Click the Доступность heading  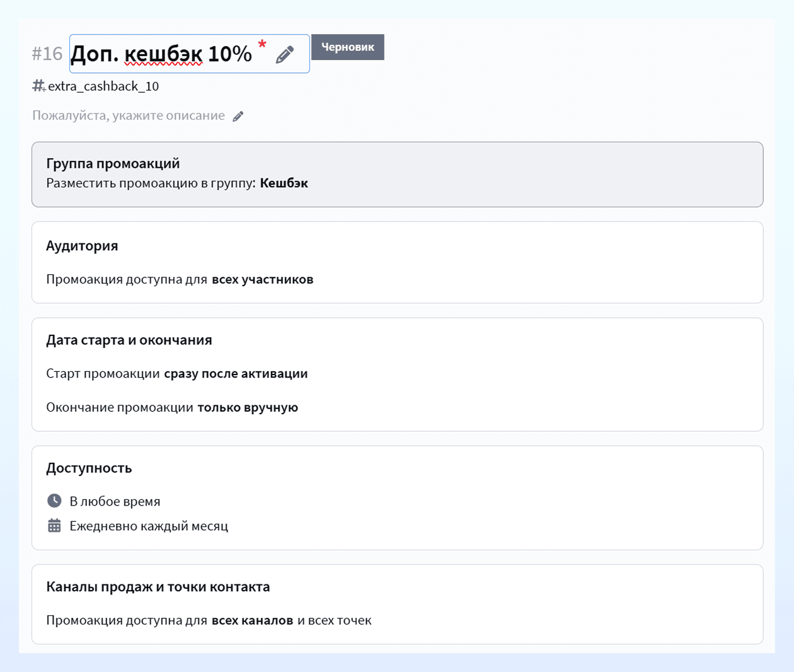click(89, 468)
